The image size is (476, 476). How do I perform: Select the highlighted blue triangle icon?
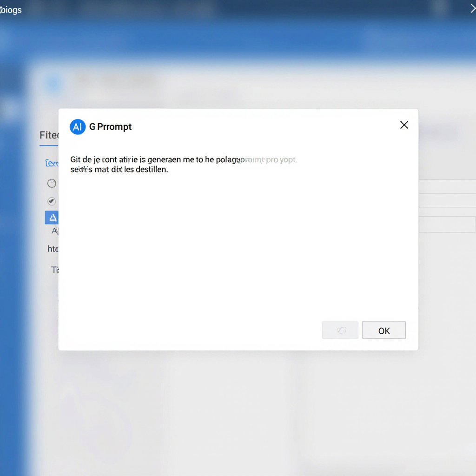52,218
